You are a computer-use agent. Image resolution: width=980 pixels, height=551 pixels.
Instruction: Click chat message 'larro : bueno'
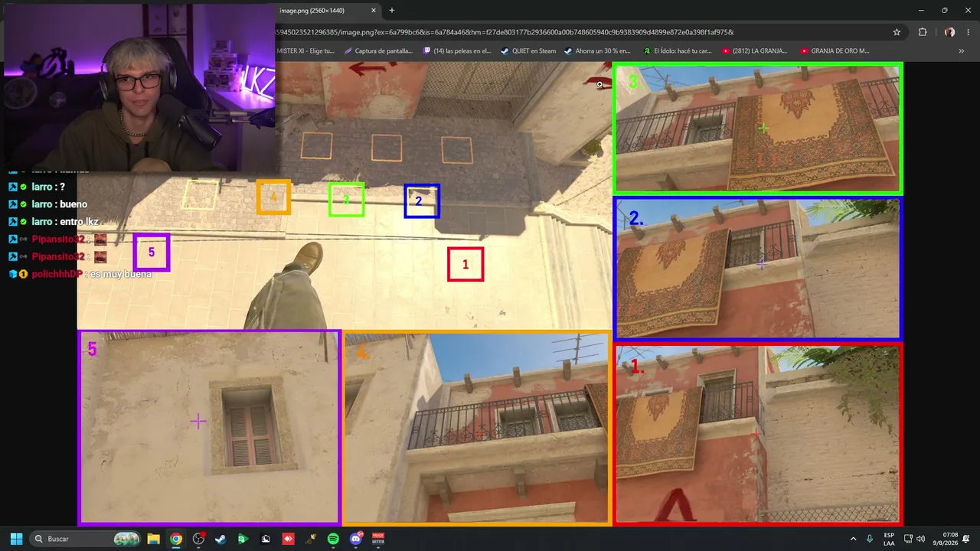point(47,204)
